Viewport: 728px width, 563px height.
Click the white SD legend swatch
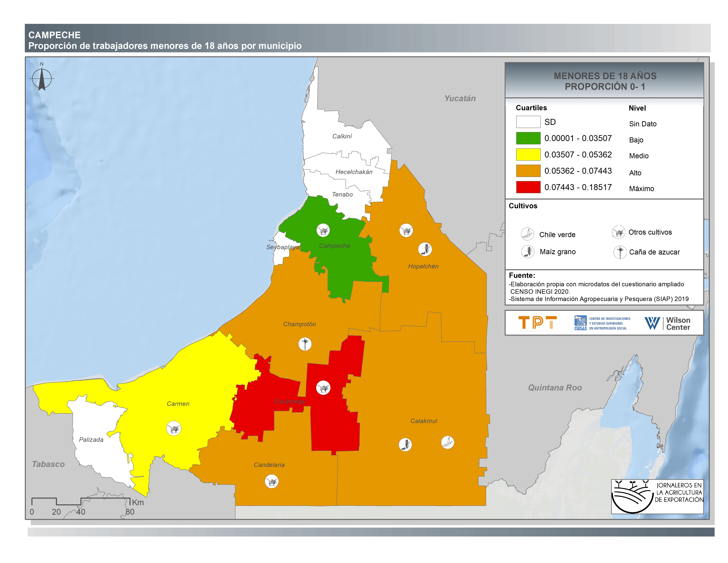[528, 122]
